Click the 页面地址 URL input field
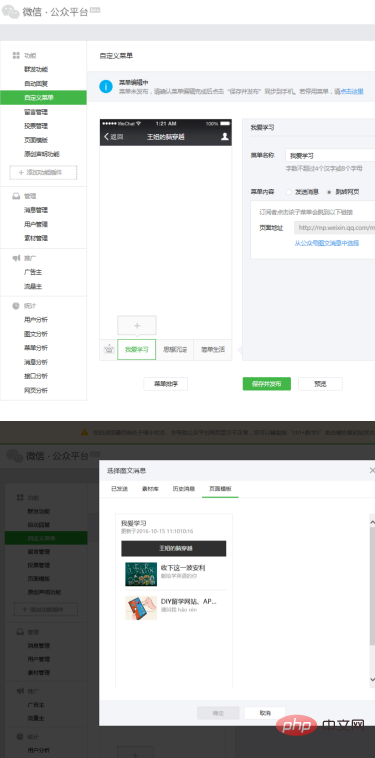The height and width of the screenshot is (758, 375). [334, 227]
